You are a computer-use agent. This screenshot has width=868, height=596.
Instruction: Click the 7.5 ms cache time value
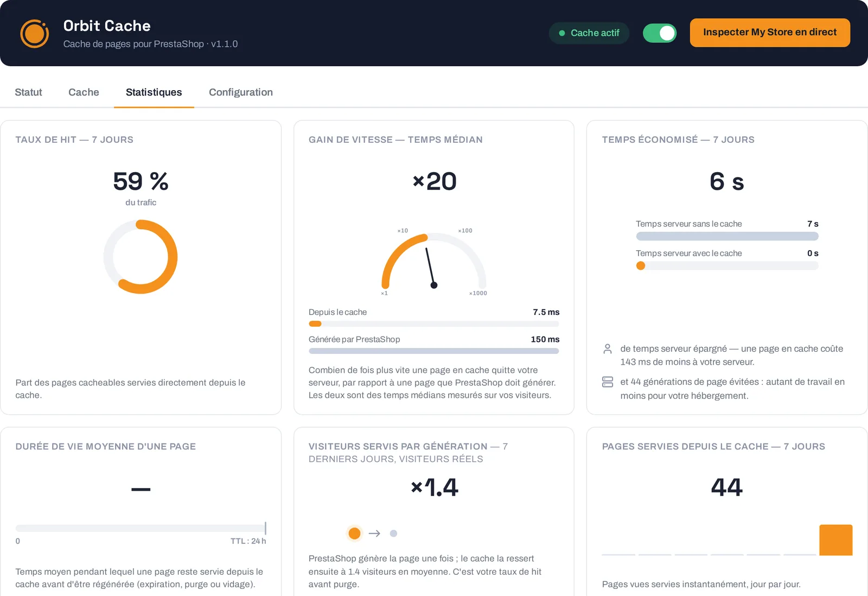[x=546, y=312]
